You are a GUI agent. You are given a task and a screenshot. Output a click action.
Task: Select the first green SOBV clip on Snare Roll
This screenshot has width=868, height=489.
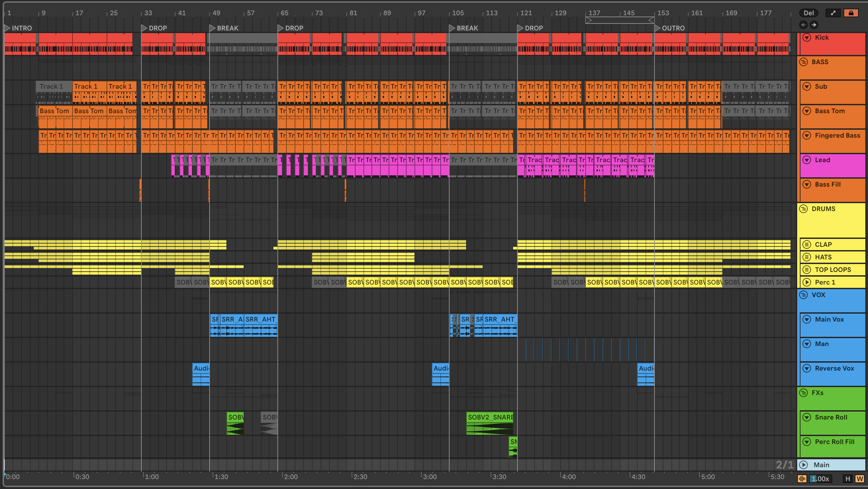[x=235, y=423]
